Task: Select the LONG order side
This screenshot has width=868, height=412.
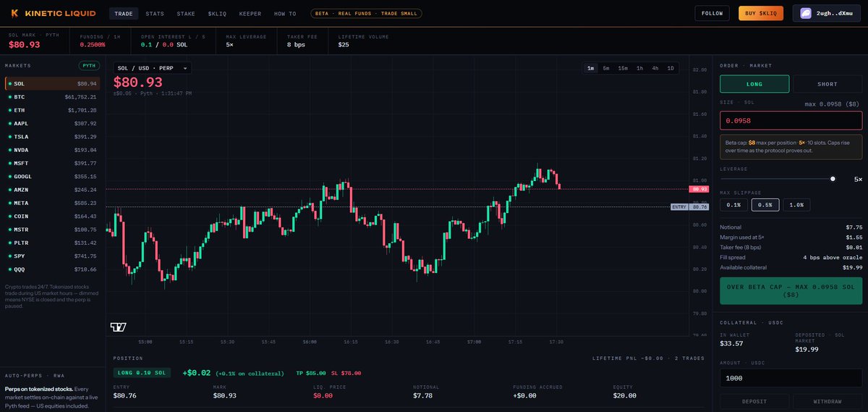Action: click(754, 84)
